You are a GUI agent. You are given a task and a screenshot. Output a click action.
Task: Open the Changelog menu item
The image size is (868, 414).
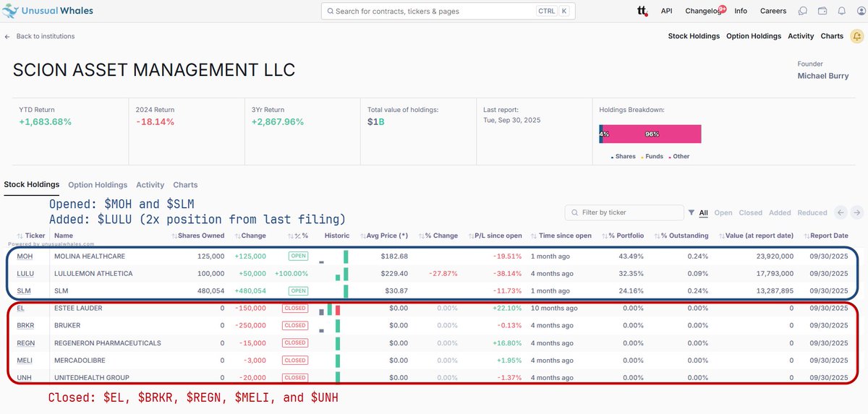click(702, 11)
